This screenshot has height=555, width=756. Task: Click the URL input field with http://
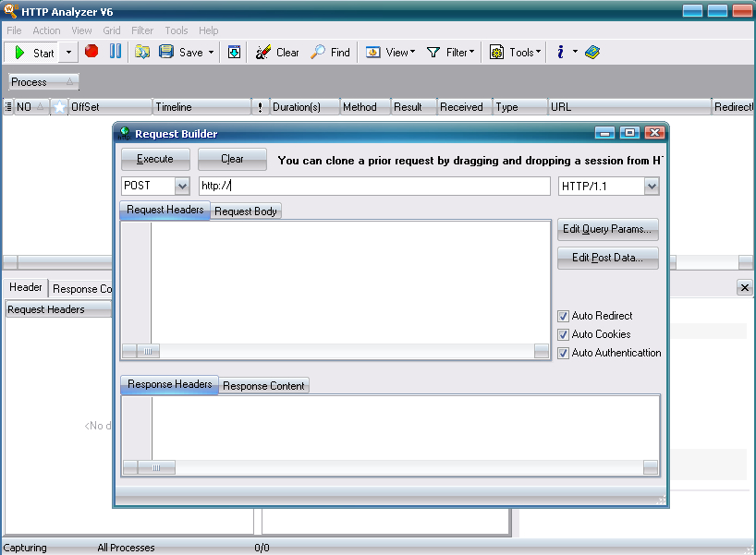click(x=374, y=186)
